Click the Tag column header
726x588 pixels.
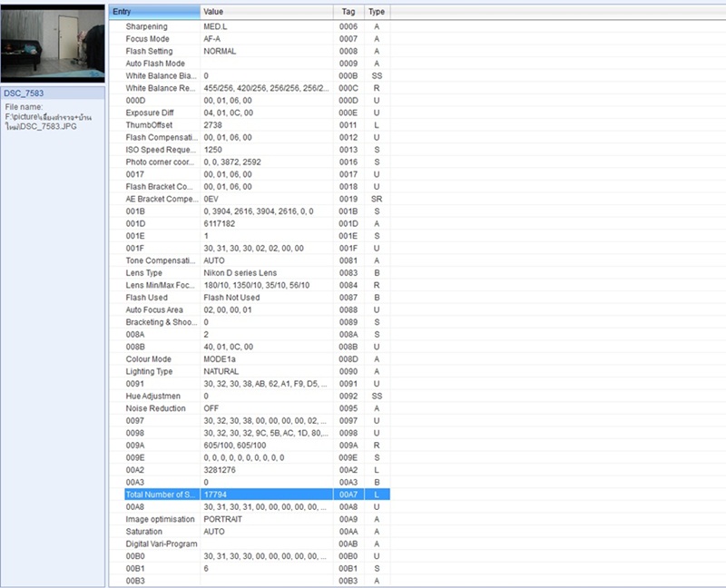pyautogui.click(x=348, y=12)
